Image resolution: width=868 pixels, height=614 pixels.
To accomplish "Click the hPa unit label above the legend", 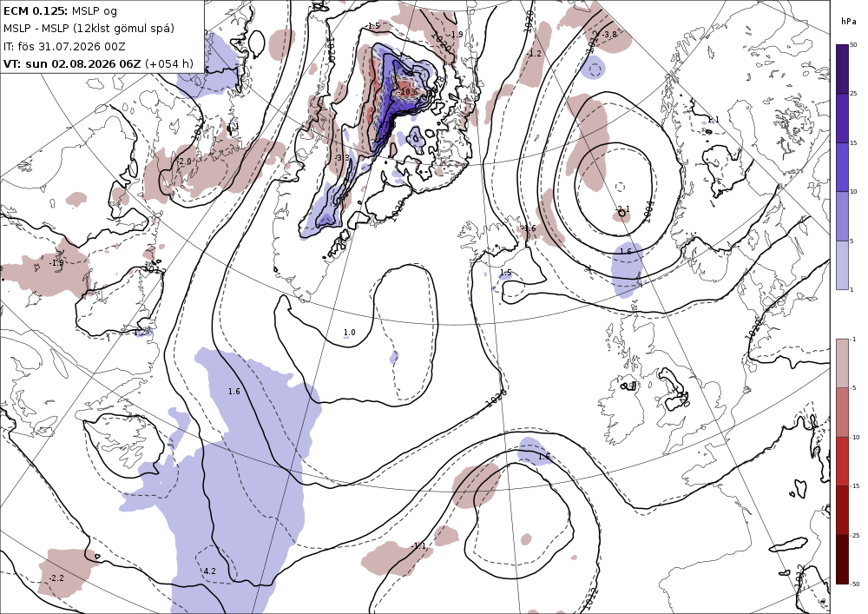I will (848, 22).
